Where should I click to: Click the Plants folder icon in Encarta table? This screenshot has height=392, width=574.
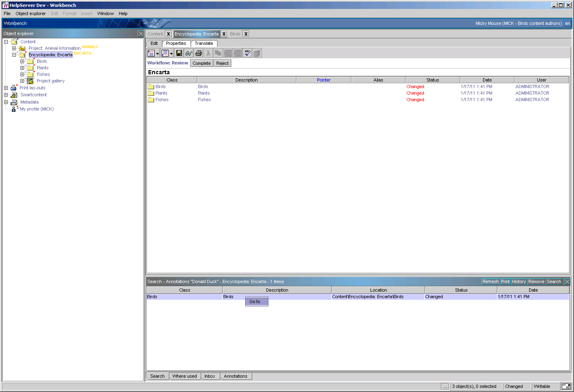coord(151,93)
